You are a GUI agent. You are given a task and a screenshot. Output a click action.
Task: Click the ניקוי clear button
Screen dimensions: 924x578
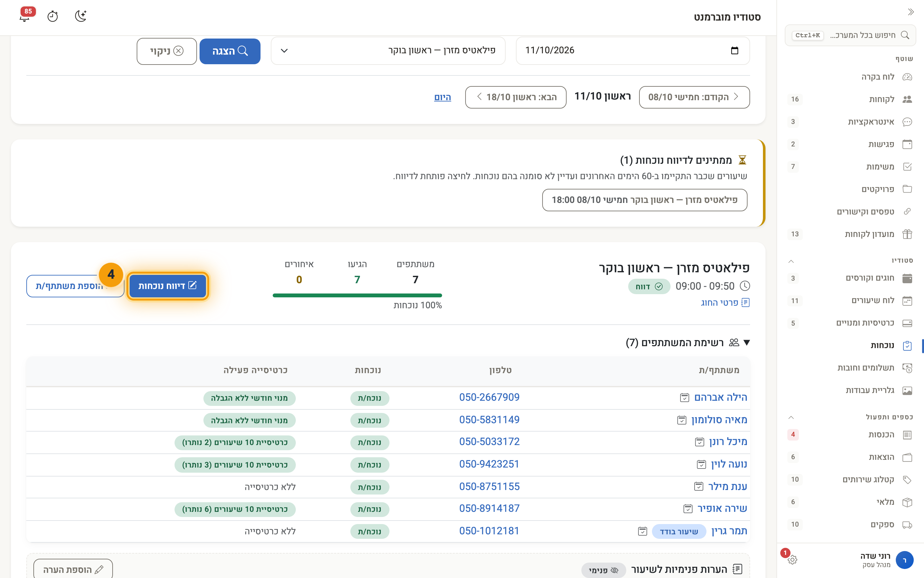point(167,51)
